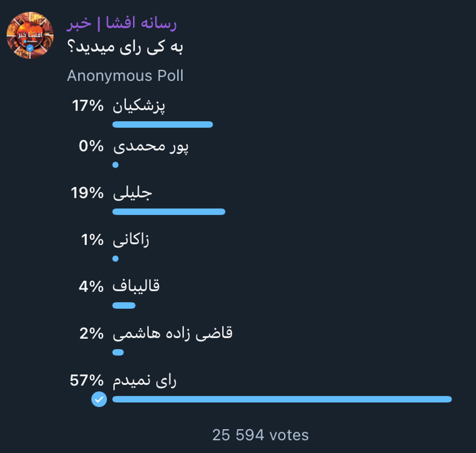Click the selected-vote checkmark icon
Image resolution: width=476 pixels, height=453 pixels.
point(99,399)
